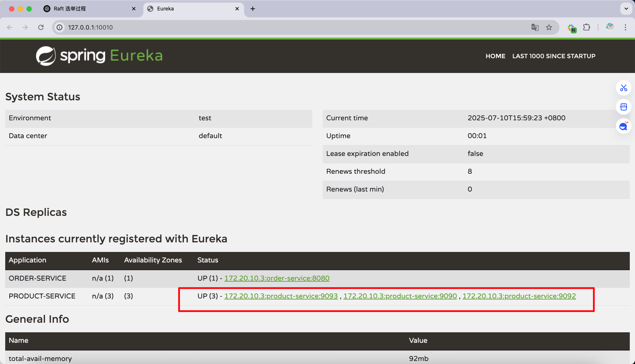Click the General Info Value column header
Image resolution: width=635 pixels, height=364 pixels.
pyautogui.click(x=418, y=341)
